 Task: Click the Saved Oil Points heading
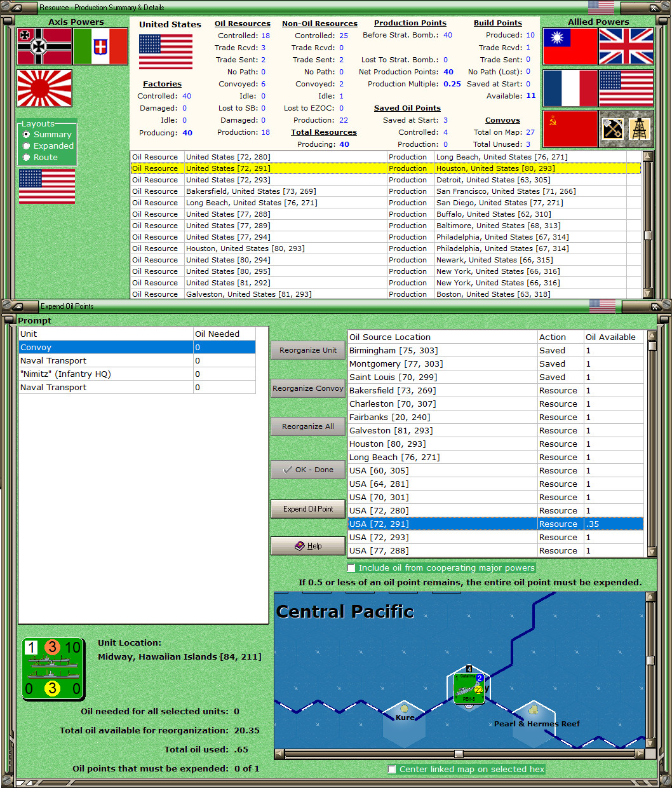[407, 108]
